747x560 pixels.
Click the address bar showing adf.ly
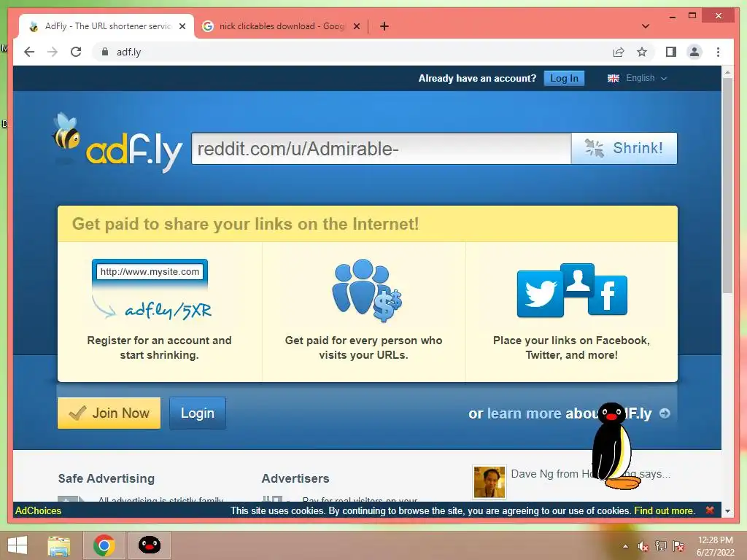(352, 52)
